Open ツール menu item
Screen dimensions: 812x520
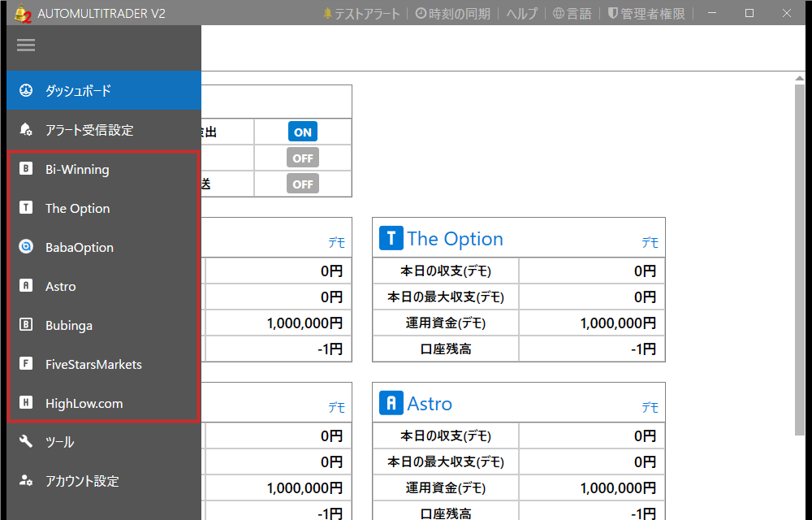104,442
